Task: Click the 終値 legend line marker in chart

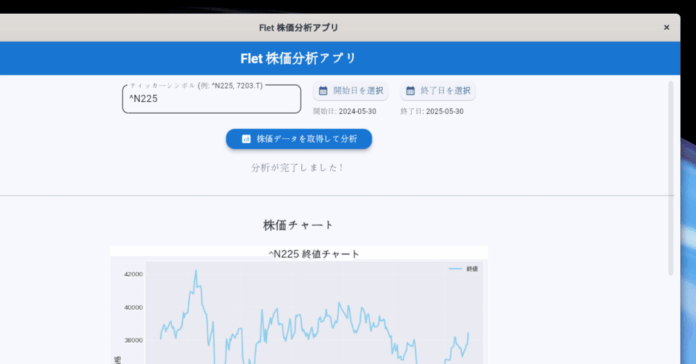Action: click(x=455, y=269)
